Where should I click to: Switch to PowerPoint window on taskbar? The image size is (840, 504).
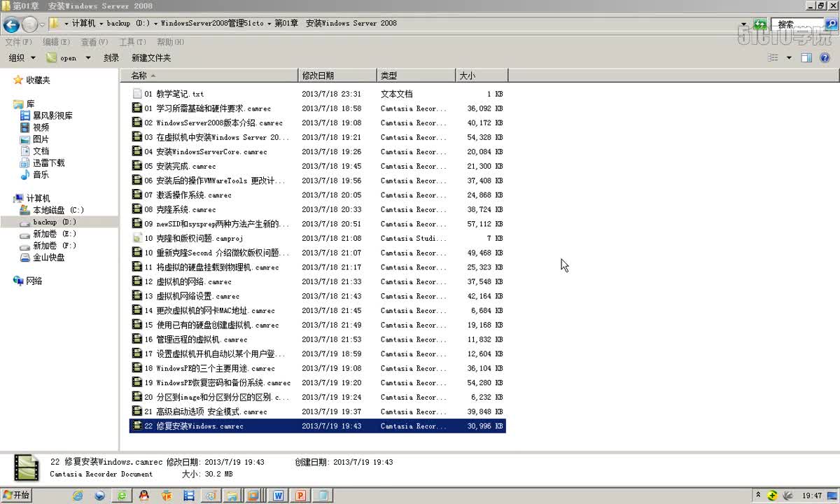click(300, 496)
